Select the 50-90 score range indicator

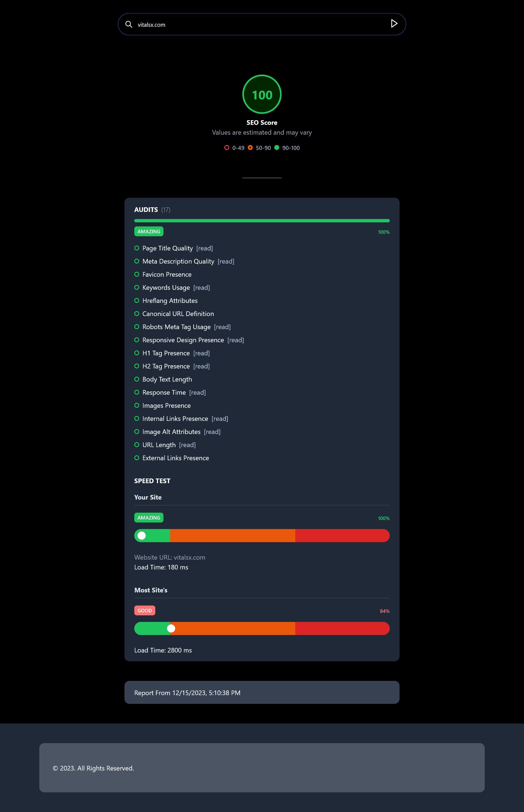[251, 147]
